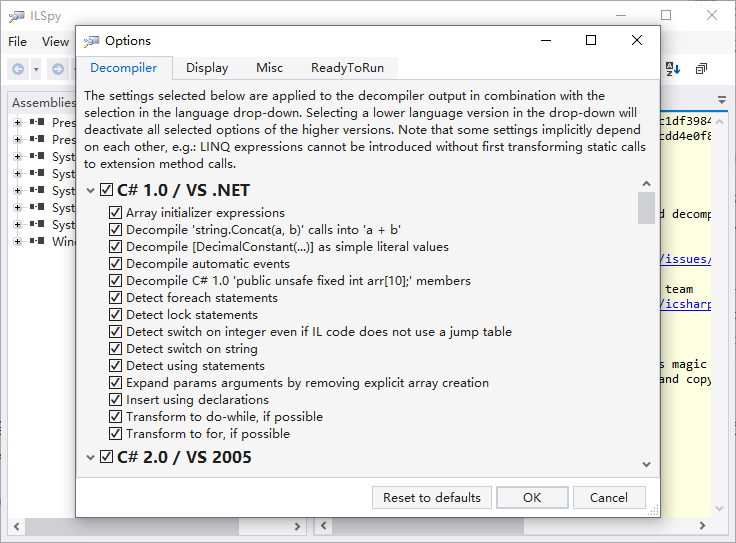Image resolution: width=736 pixels, height=543 pixels.
Task: Expand the third Syst assembly node
Action: pyautogui.click(x=17, y=190)
